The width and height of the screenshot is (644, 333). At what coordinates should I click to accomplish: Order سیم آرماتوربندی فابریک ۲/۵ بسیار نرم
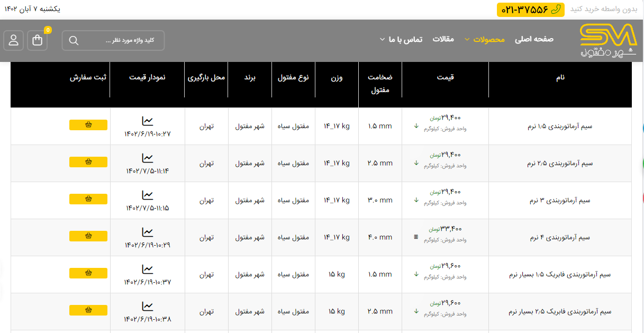[x=88, y=310]
